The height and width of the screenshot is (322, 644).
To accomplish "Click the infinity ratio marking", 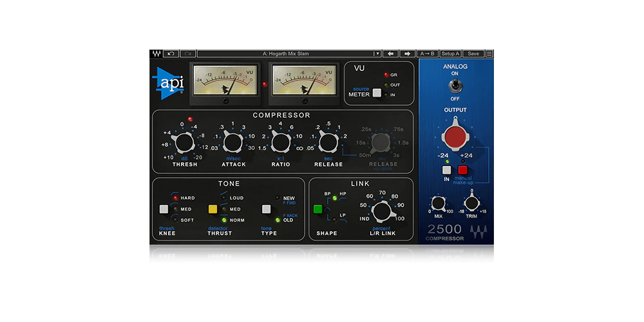I will [299, 148].
